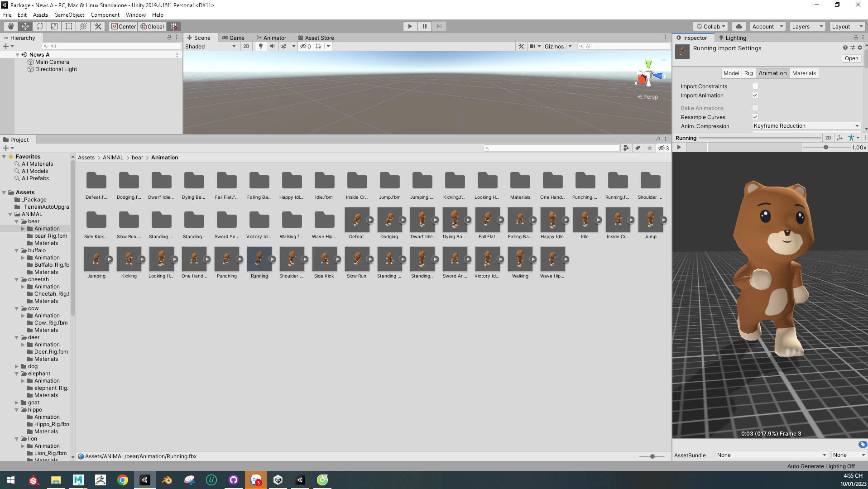This screenshot has width=868, height=489.
Task: Select the Rig import tab
Action: tap(748, 73)
